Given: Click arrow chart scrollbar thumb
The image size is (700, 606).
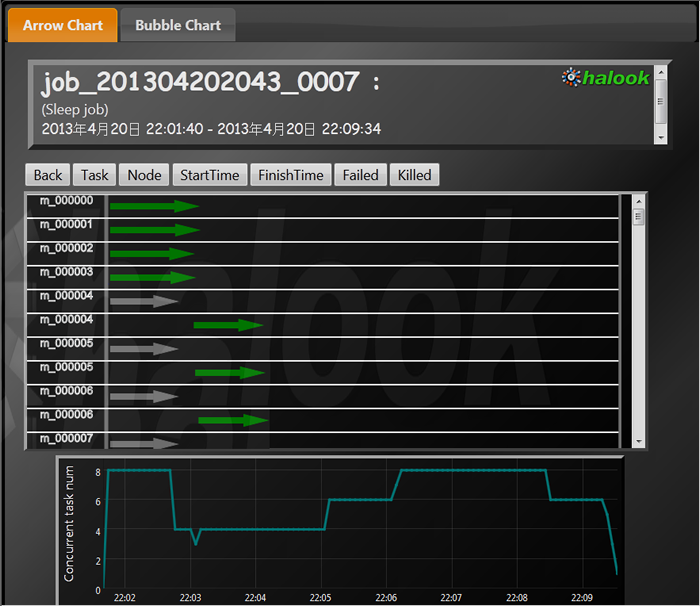Looking at the screenshot, I should coord(638,217).
